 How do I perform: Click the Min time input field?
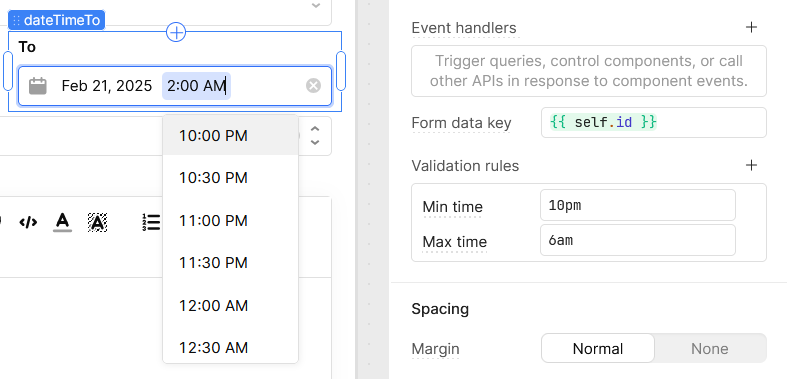[x=638, y=205]
